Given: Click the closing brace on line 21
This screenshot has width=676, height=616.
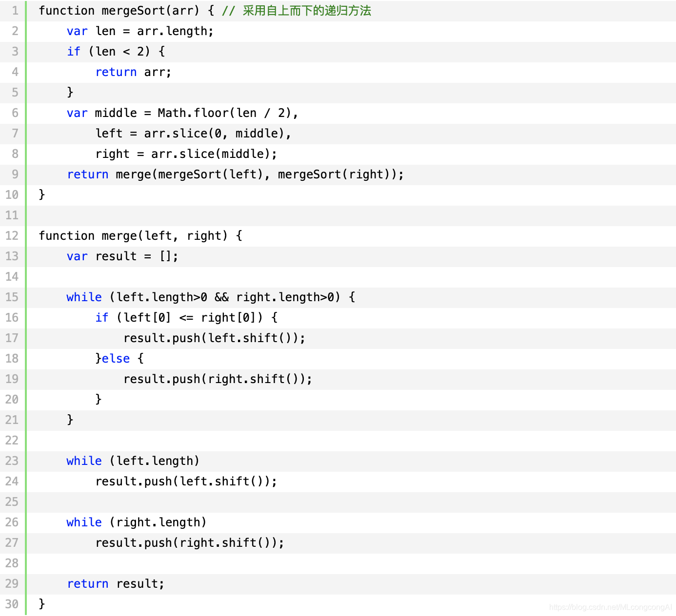Looking at the screenshot, I should (70, 420).
